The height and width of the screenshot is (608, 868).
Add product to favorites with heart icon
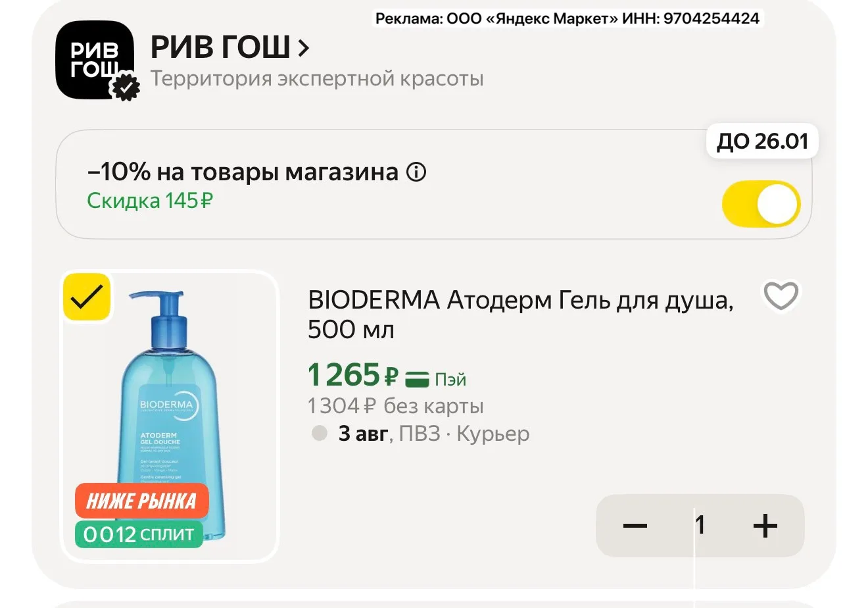point(781,295)
